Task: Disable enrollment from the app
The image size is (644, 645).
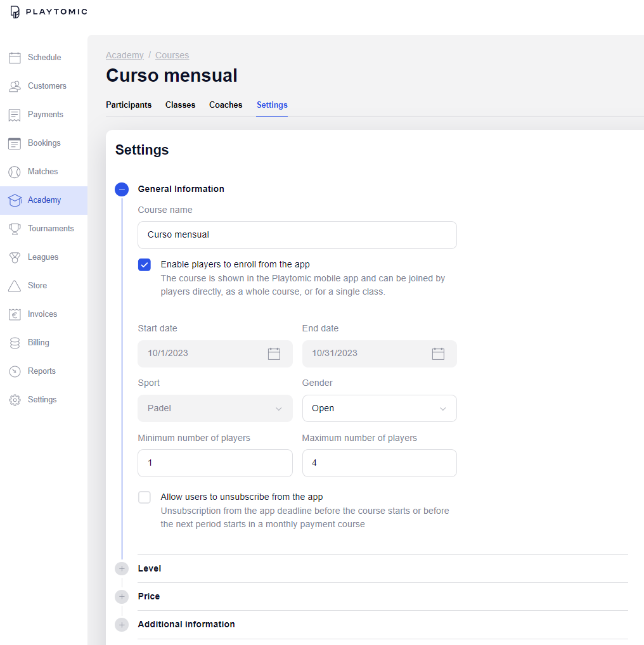Action: [x=144, y=264]
